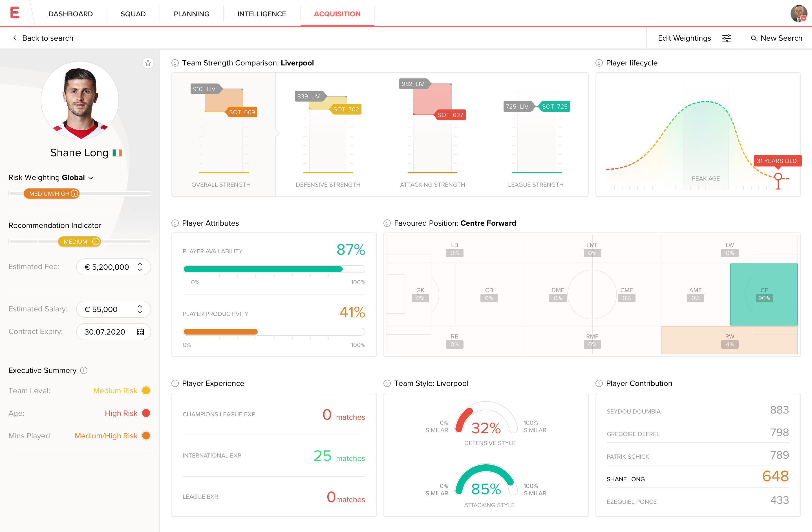Click the AMF 0% position label
The height and width of the screenshot is (532, 812).
(x=695, y=294)
